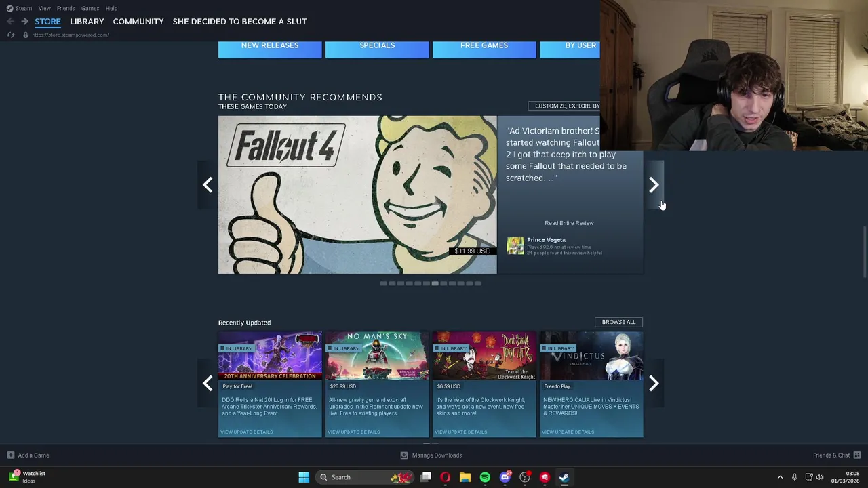Screen dimensions: 868x488
Task: Reload the store page
Action: [11, 35]
